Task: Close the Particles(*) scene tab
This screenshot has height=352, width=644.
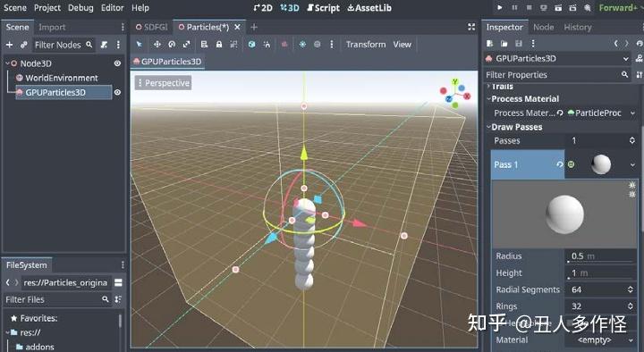Action: (x=237, y=27)
